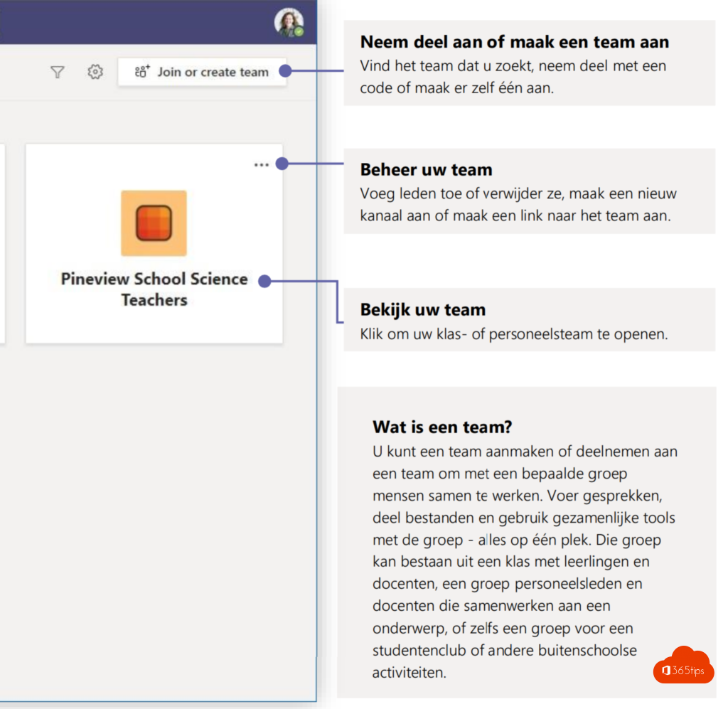Select the "Bekijk uw team" heading
Image resolution: width=728 pixels, height=709 pixels.
pyautogui.click(x=422, y=310)
